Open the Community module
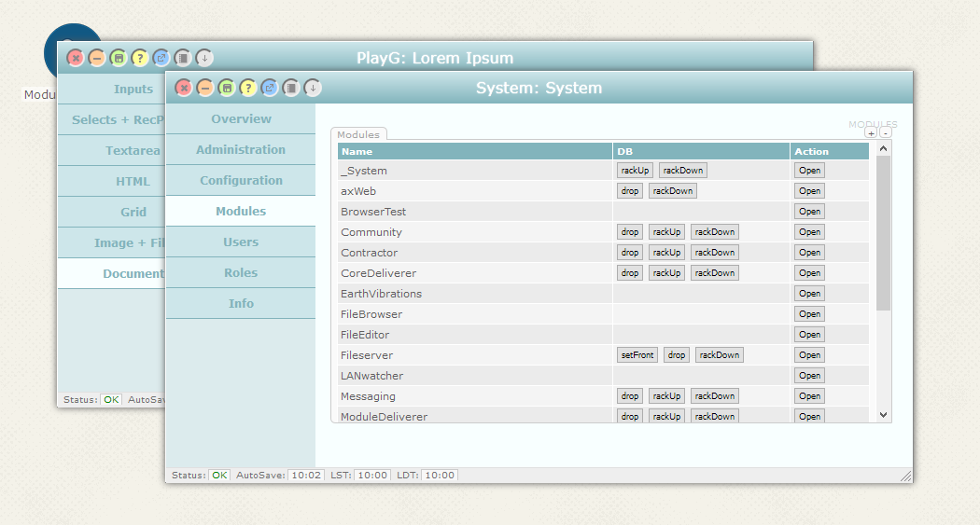This screenshot has width=980, height=525. click(x=809, y=232)
